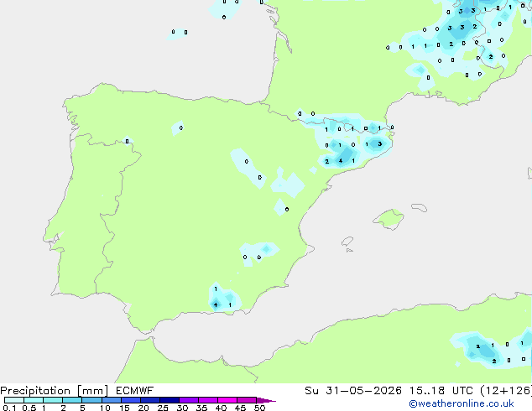Open the weatheronline.co.uk copyright link
The width and height of the screenshot is (532, 411).
click(462, 403)
